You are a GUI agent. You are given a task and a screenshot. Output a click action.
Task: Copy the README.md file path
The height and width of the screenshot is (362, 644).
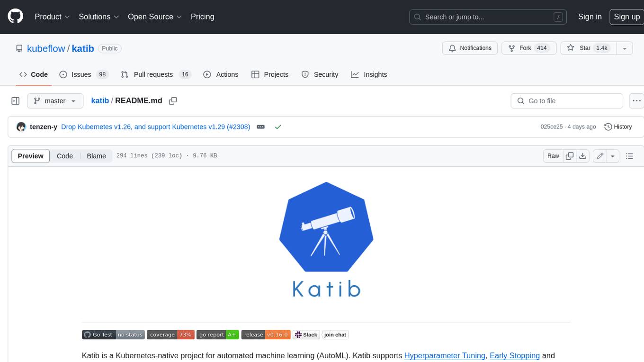[173, 100]
